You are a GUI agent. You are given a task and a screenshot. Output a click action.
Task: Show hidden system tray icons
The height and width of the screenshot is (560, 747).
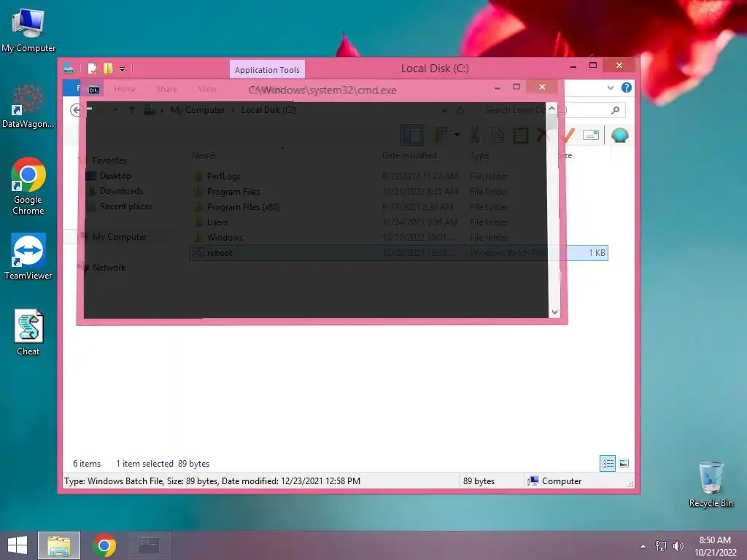pyautogui.click(x=643, y=546)
